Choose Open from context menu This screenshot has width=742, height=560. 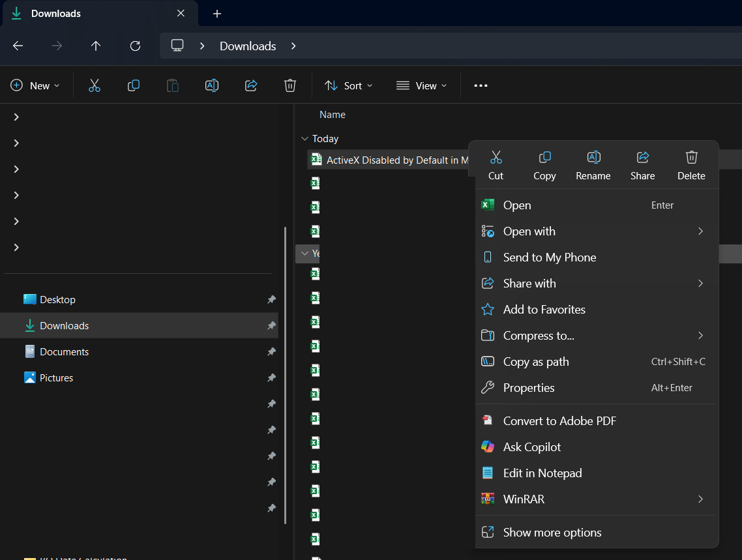pyautogui.click(x=597, y=205)
